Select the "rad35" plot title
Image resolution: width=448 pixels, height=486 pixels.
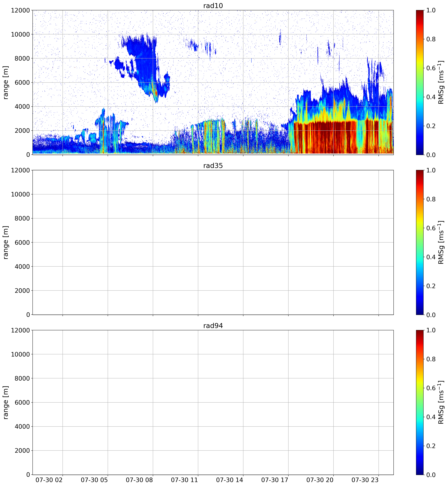(213, 166)
